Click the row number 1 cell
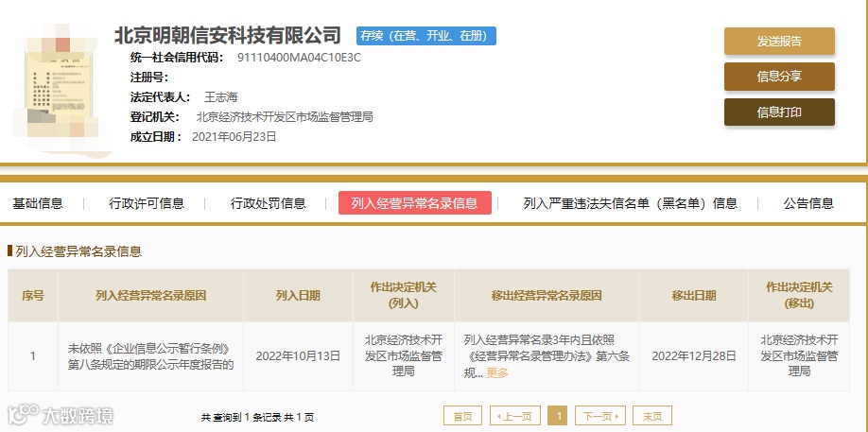This screenshot has width=868, height=432. tap(33, 356)
